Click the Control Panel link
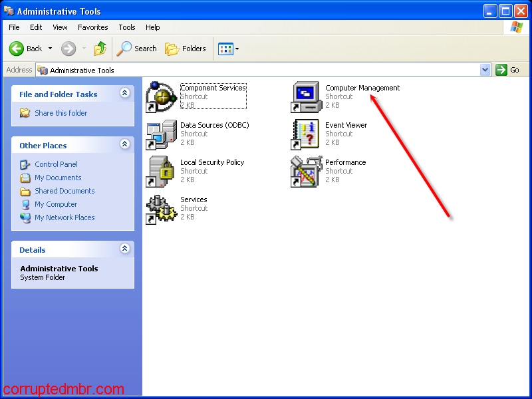532x399 pixels. [x=56, y=164]
